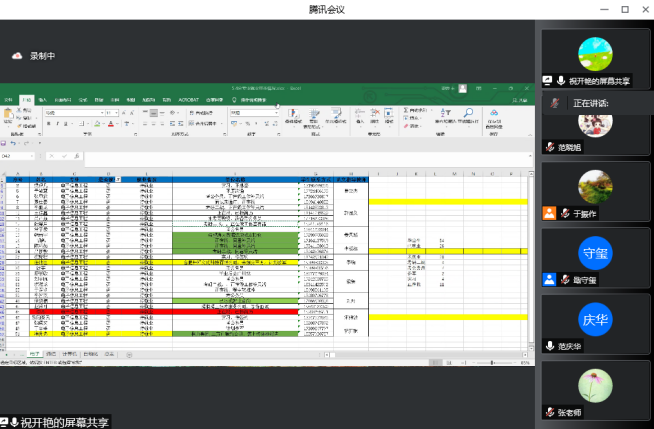654x429 pixels.
Task: Click the Sort & Filter icon
Action: click(444, 115)
